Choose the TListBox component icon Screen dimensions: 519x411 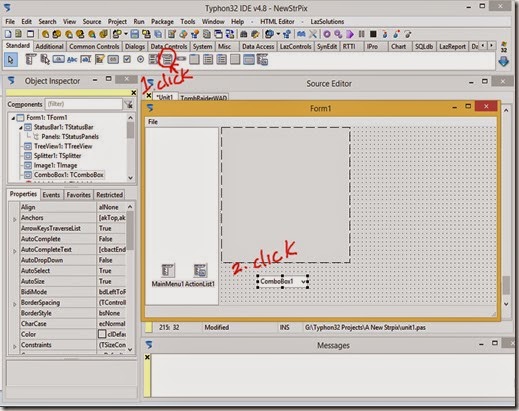point(153,60)
